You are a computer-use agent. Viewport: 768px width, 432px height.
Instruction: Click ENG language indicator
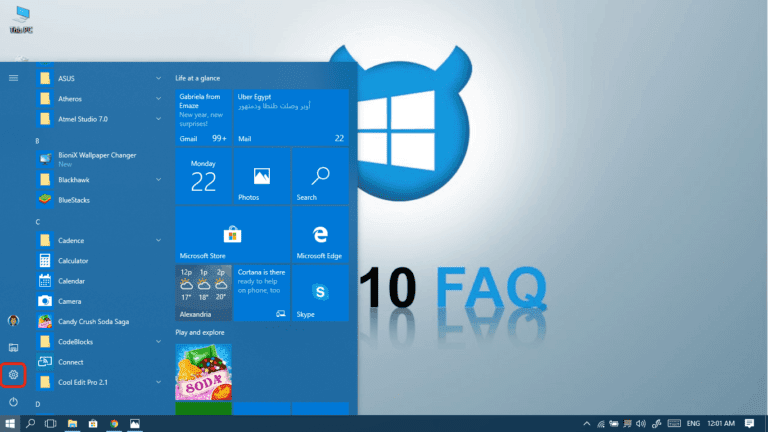(693, 424)
